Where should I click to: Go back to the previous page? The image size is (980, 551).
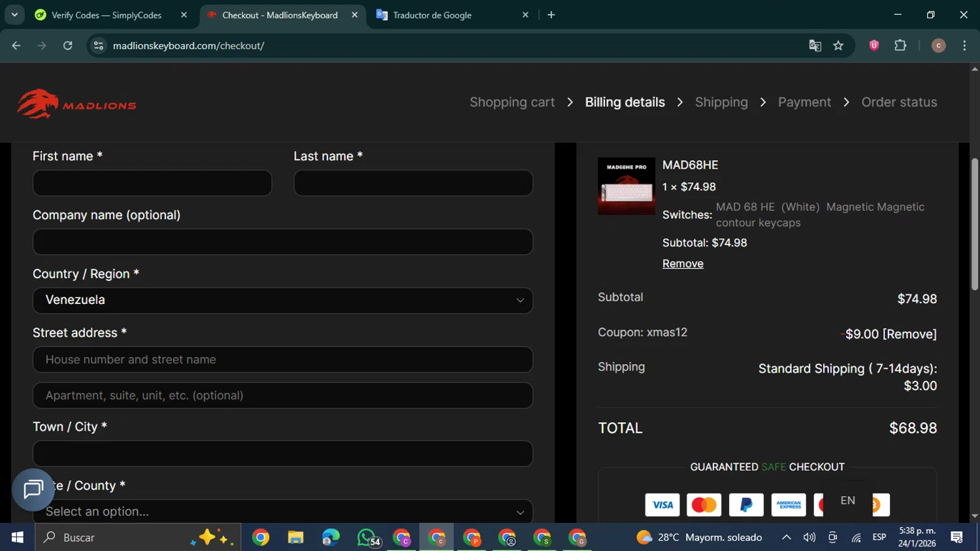click(x=16, y=46)
